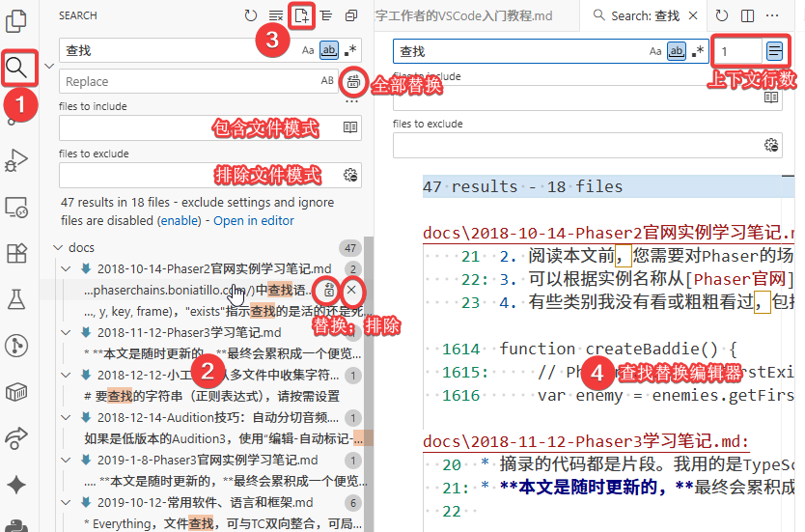
Task: Collapse the 2018-11-12-Phaser3学习笔记.md result group
Action: (66, 332)
